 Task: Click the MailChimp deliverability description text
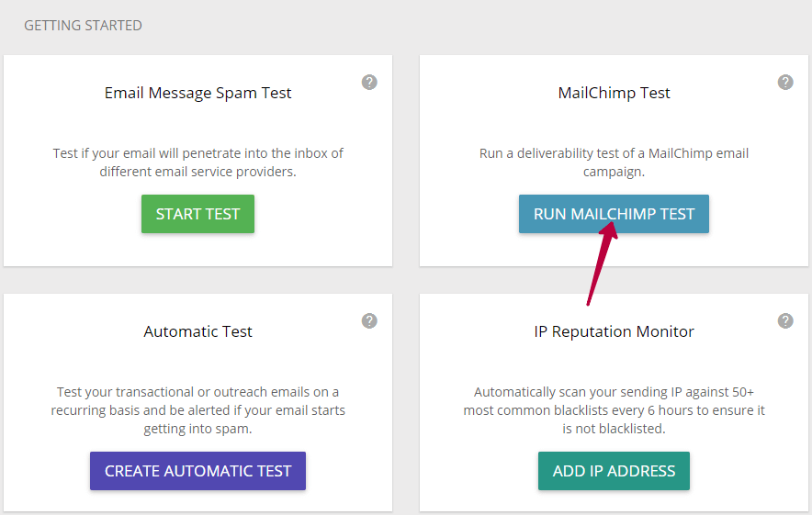[x=614, y=162]
